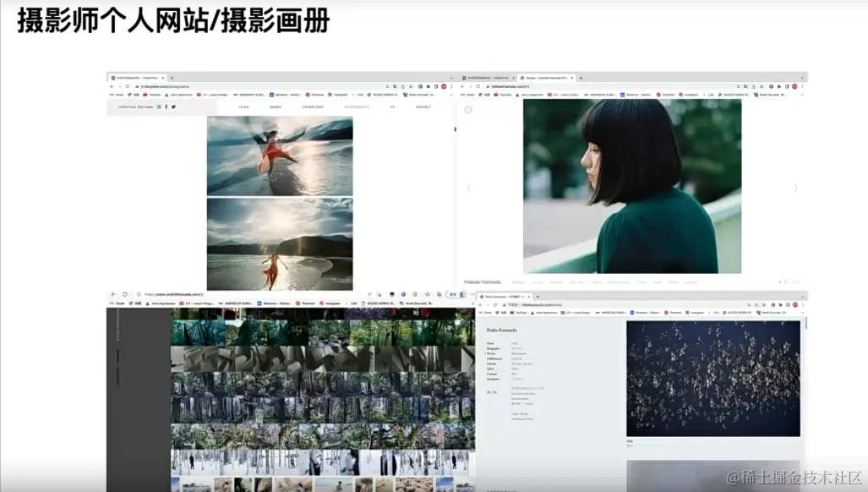
Task: Click reload icon in bottom-left browser
Action: click(125, 294)
